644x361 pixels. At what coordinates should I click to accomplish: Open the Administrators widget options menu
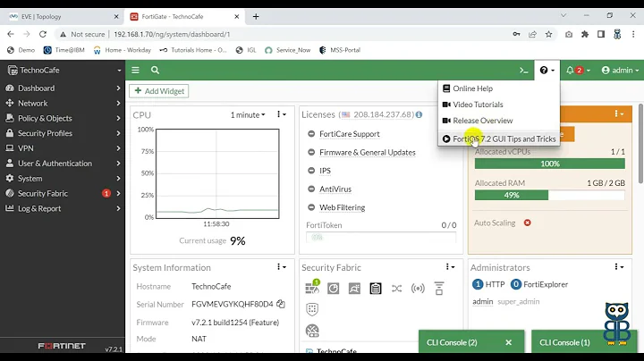(x=619, y=267)
